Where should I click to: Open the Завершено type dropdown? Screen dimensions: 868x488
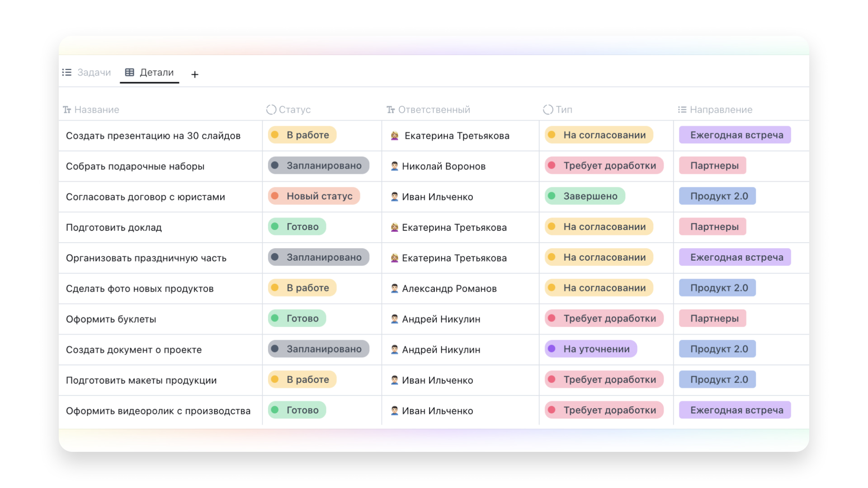(585, 196)
